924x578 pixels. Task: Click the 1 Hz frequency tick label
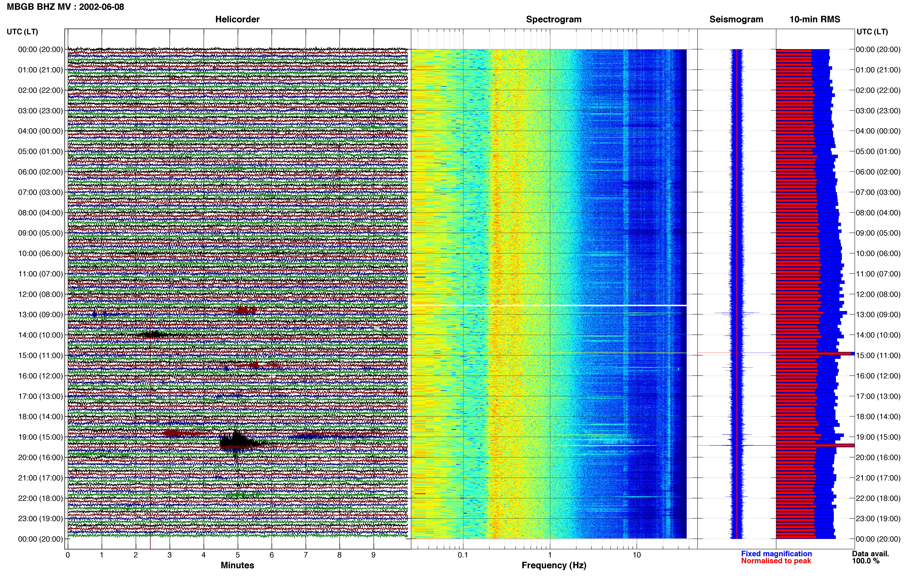[550, 555]
